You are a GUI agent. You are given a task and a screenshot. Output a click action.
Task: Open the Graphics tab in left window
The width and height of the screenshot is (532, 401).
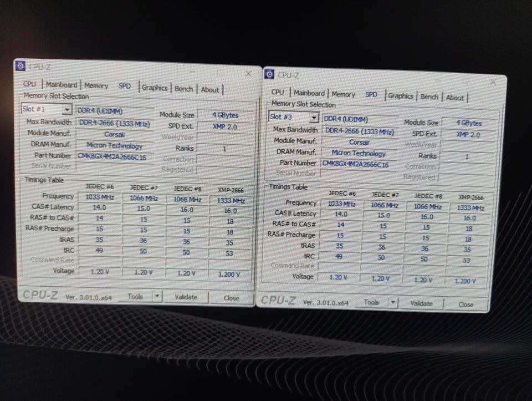155,88
